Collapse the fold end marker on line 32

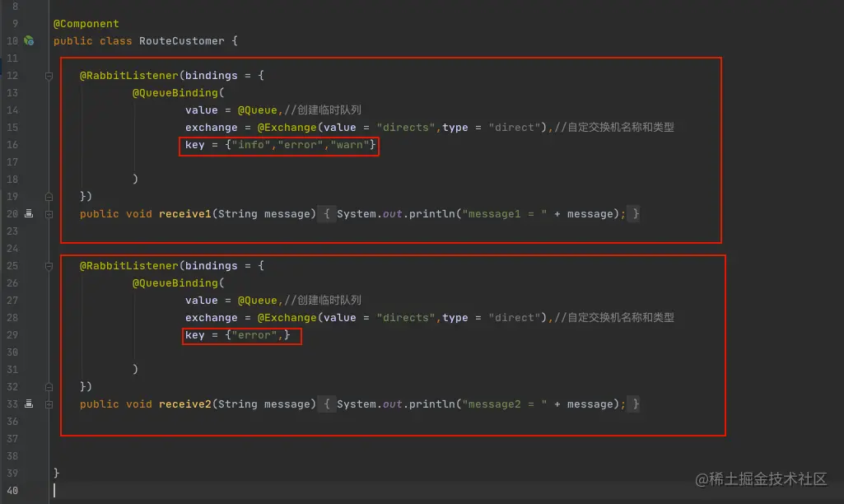(x=49, y=386)
